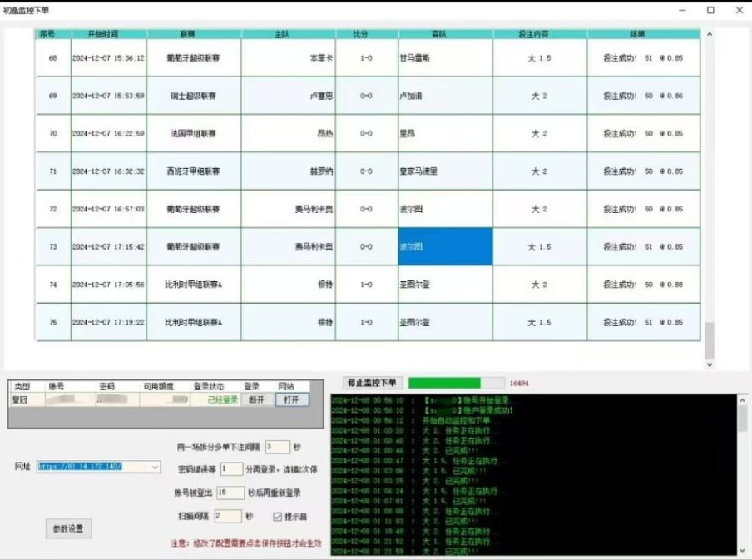Focus the 账号被登出 seconds input field
Image resolution: width=752 pixels, height=560 pixels.
[x=230, y=493]
